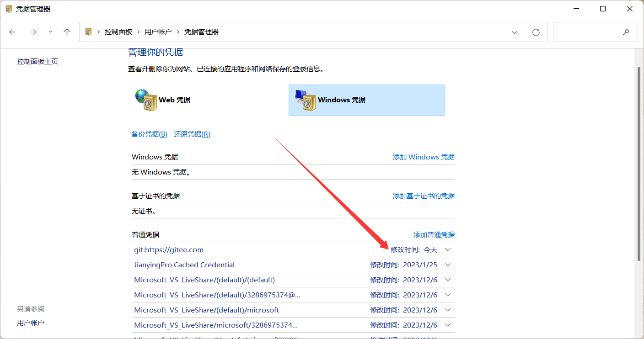Expand Microsoft_VS_LiveShare/microsoft/3286975374... chevron
Viewport: 644px width, 339px height.
point(448,325)
